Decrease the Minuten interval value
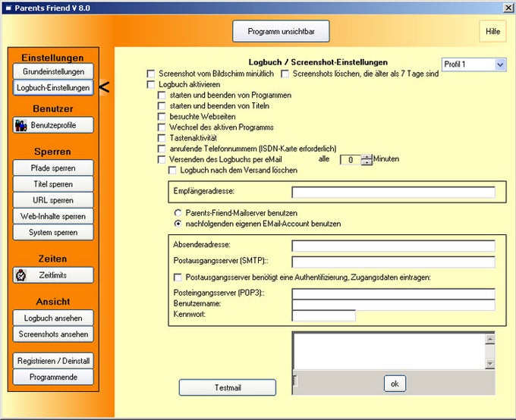516x420 pixels. tap(367, 162)
